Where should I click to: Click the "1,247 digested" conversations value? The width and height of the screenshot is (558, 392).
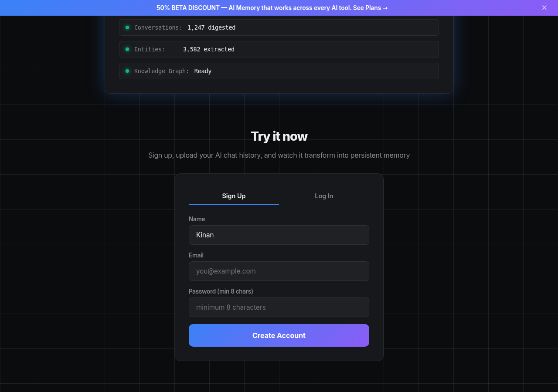pyautogui.click(x=211, y=27)
